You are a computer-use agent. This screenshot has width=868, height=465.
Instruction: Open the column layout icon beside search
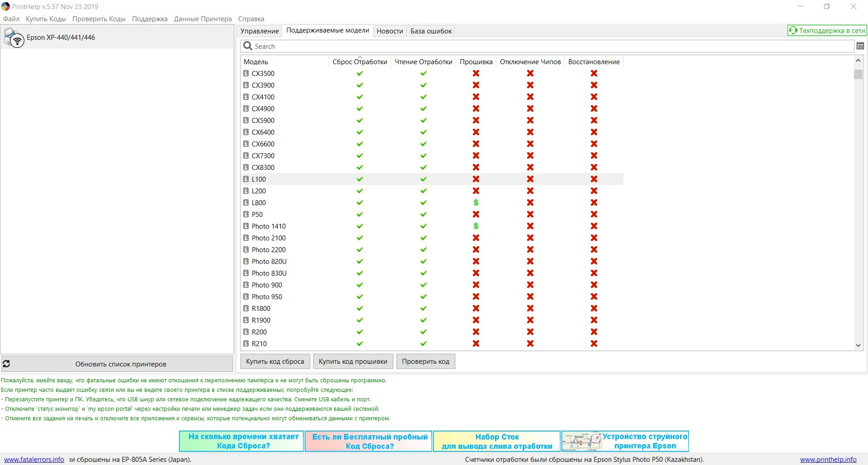[860, 46]
